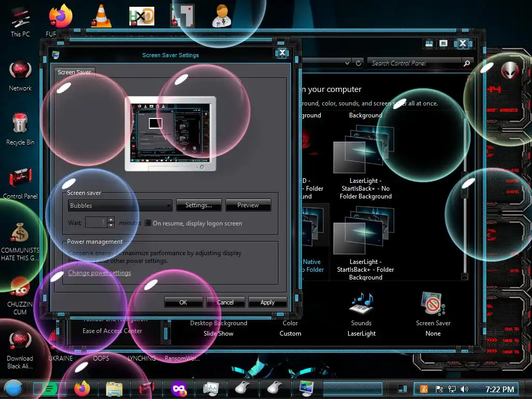This screenshot has height=399, width=532.
Task: Click the Wait minutes input field
Action: 96,222
